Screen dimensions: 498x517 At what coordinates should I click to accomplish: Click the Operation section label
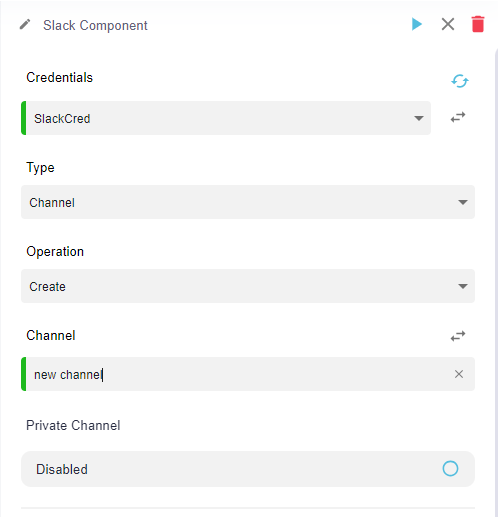point(55,252)
